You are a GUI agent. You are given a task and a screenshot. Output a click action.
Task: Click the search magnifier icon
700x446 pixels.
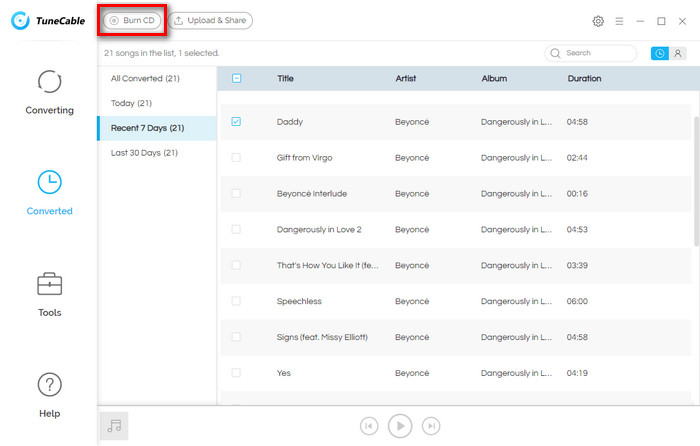coord(555,53)
